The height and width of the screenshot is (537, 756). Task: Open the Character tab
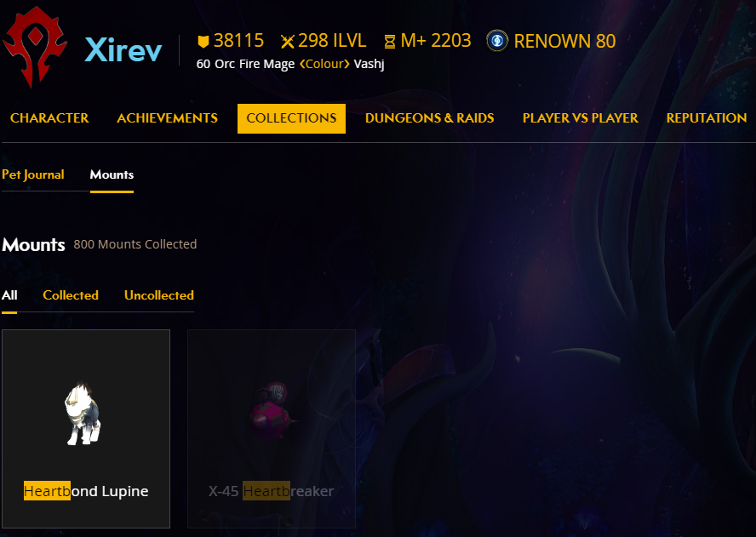tap(49, 118)
